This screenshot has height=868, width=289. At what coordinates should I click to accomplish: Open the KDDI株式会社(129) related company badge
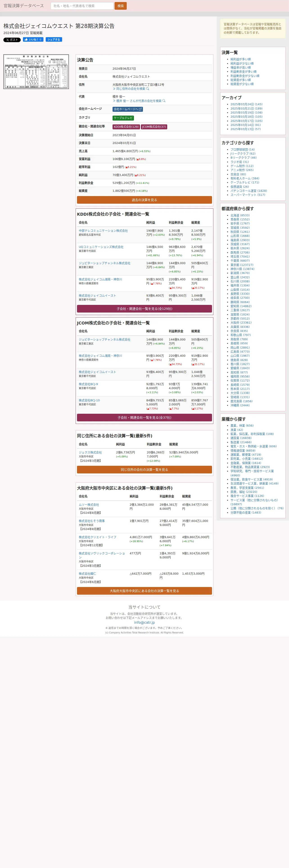(x=126, y=127)
